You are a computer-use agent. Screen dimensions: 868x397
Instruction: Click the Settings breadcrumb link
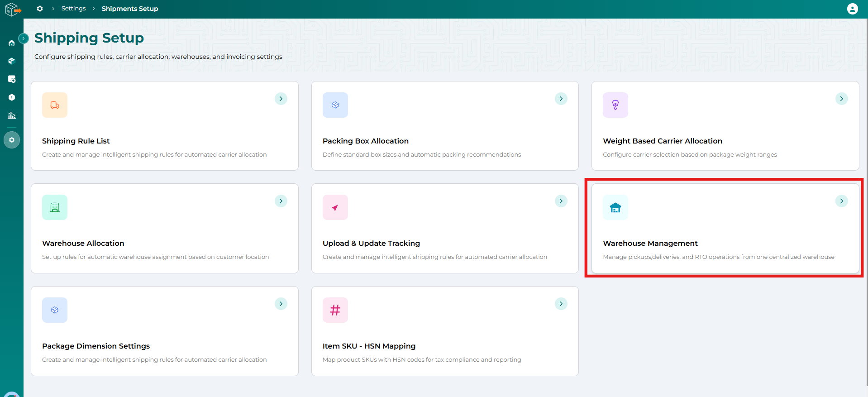(73, 9)
